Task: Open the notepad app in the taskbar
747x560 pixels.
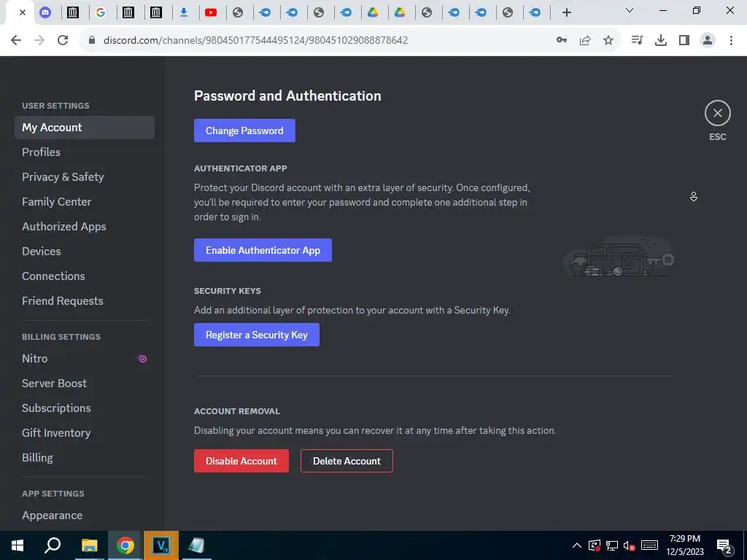Action: click(196, 545)
